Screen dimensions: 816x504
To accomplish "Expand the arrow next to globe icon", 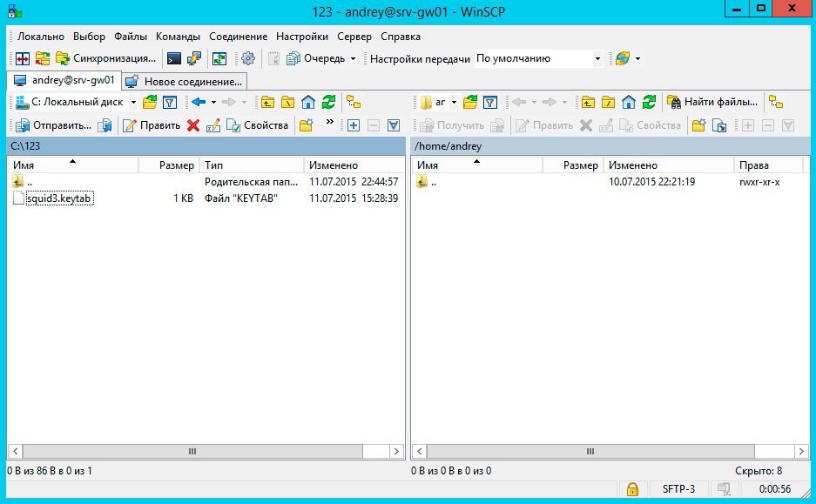I will 637,59.
